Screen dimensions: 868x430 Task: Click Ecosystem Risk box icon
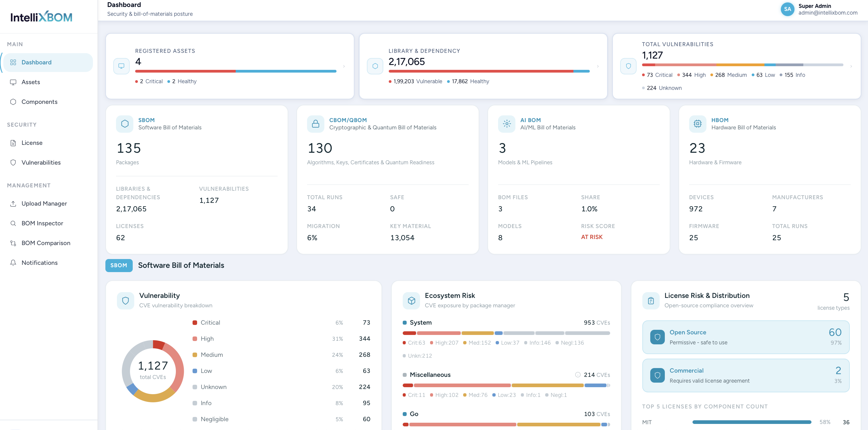[412, 301]
